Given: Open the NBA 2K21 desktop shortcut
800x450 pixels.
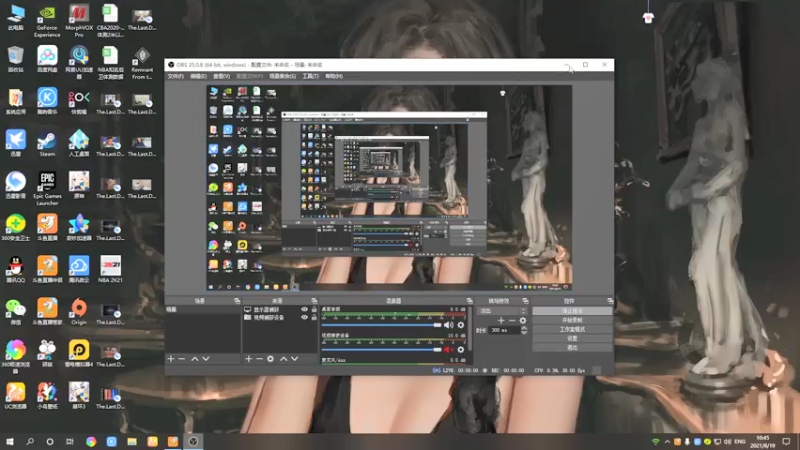Looking at the screenshot, I should pyautogui.click(x=110, y=269).
